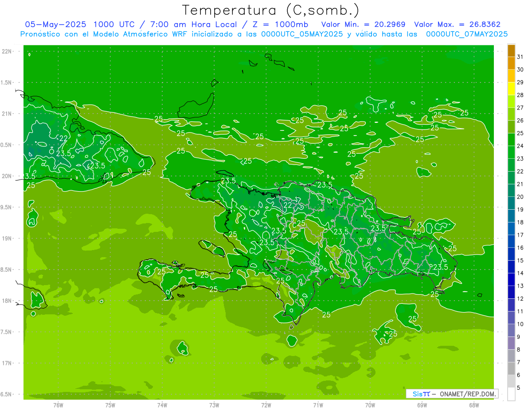Click the '20N' latitude axis label
Viewport: 532px width, 411px height.
tap(8, 176)
